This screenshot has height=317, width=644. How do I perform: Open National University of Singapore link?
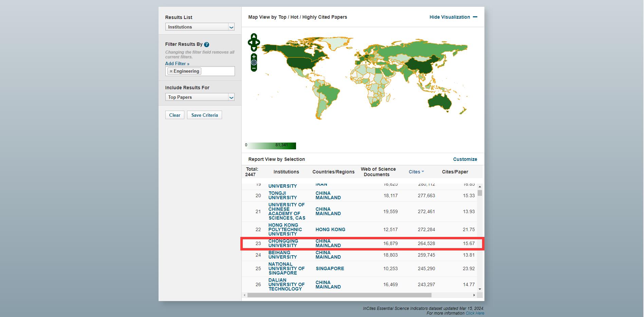[286, 268]
